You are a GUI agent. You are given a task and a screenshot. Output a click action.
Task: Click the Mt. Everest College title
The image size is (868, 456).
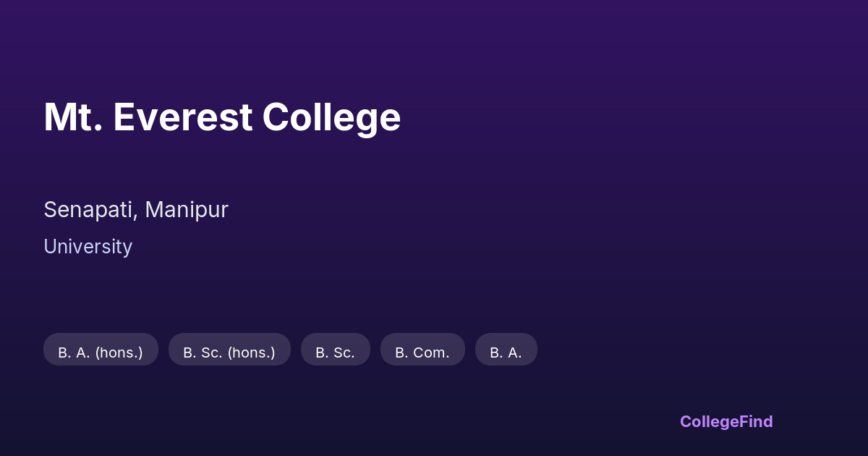222,117
